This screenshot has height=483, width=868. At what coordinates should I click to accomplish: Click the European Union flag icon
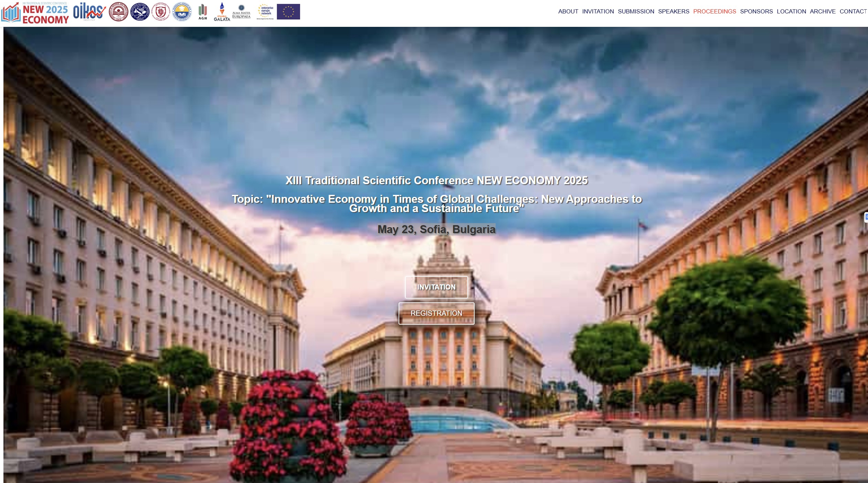click(288, 12)
